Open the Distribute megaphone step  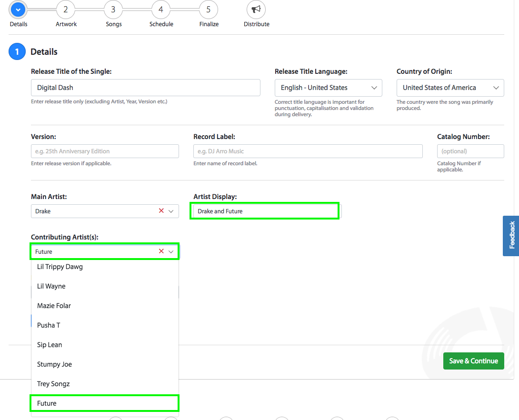tap(256, 10)
